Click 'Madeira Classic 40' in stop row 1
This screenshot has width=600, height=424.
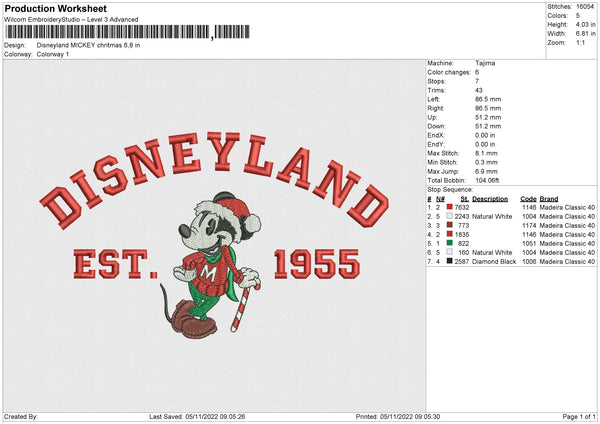click(x=567, y=207)
